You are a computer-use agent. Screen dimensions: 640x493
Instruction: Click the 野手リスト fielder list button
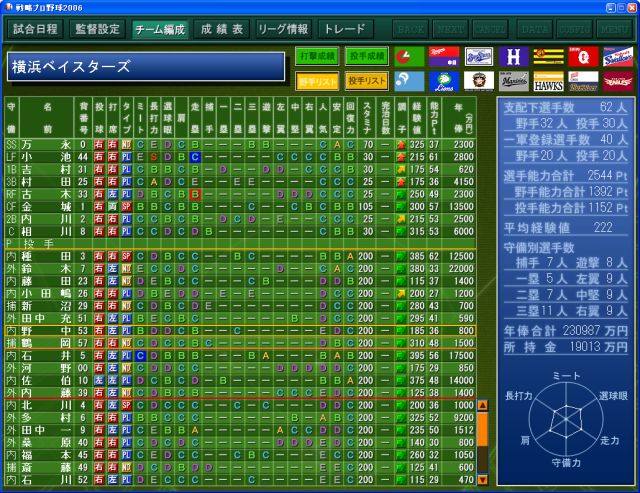click(317, 81)
